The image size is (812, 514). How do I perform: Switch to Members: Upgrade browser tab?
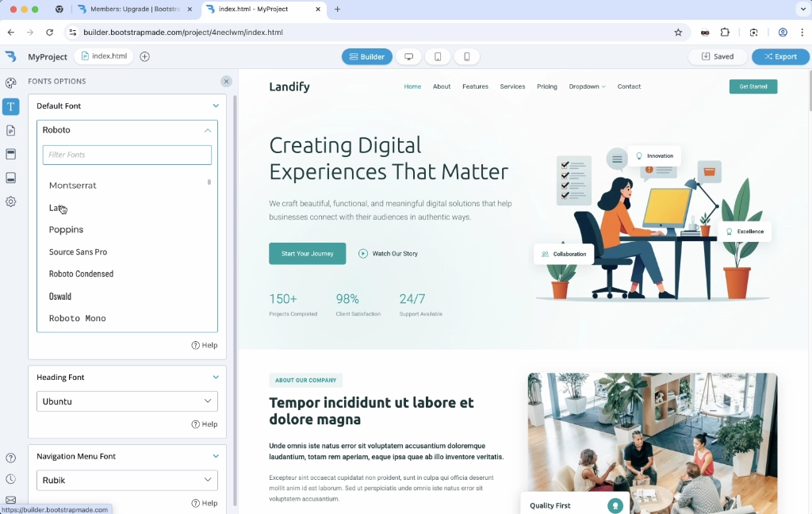(133, 9)
